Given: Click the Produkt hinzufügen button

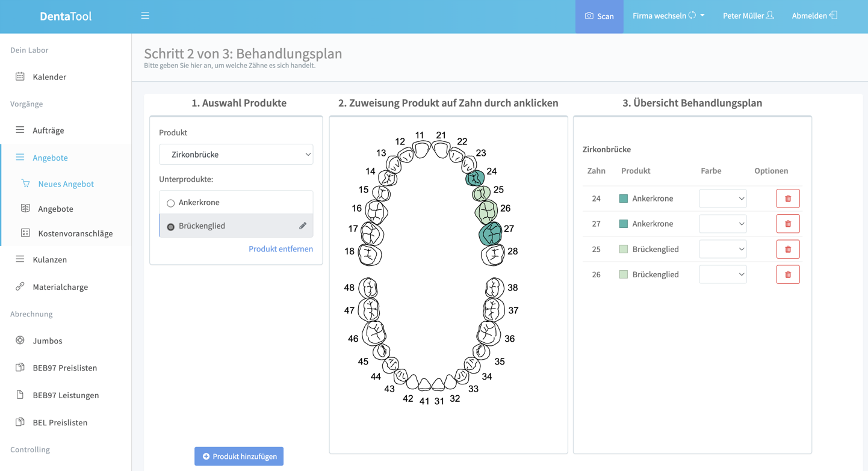Looking at the screenshot, I should pyautogui.click(x=239, y=457).
